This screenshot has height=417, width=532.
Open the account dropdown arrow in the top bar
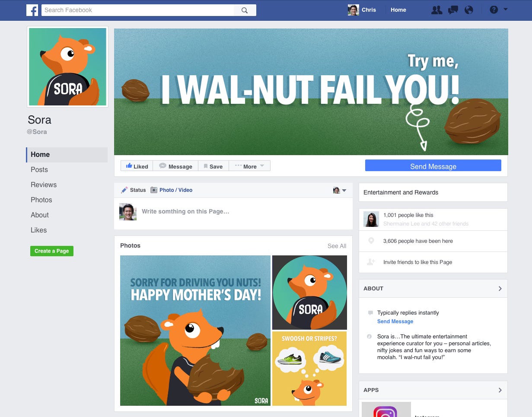pyautogui.click(x=506, y=9)
